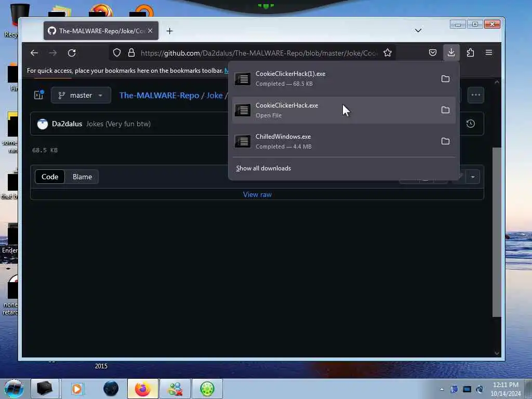Open the dark globe taskbar app

(x=111, y=389)
